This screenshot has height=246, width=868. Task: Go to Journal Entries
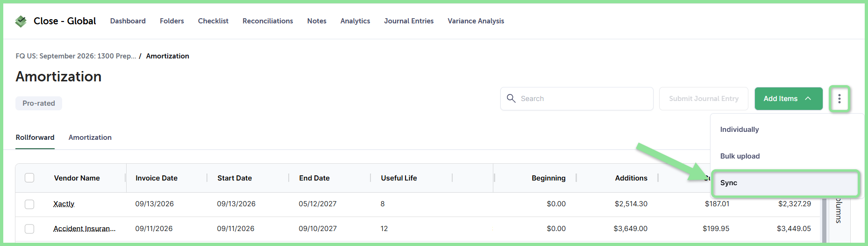(x=409, y=21)
